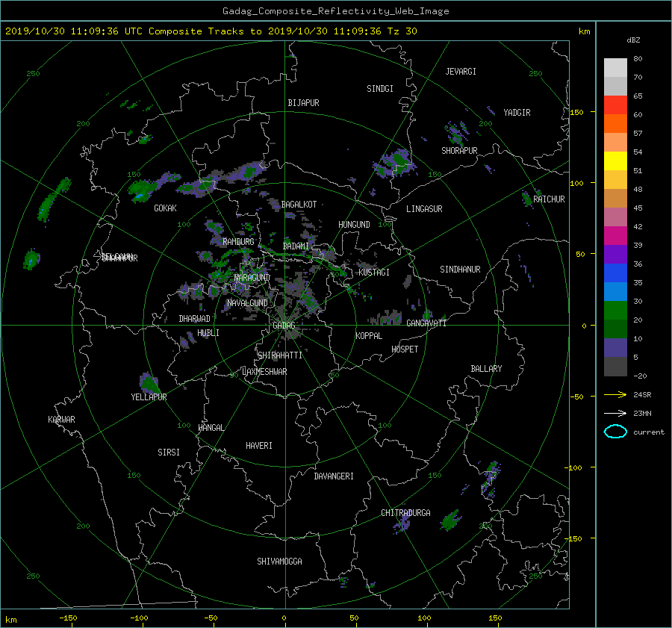Click the storm cell near YELLAPUR

(x=149, y=383)
